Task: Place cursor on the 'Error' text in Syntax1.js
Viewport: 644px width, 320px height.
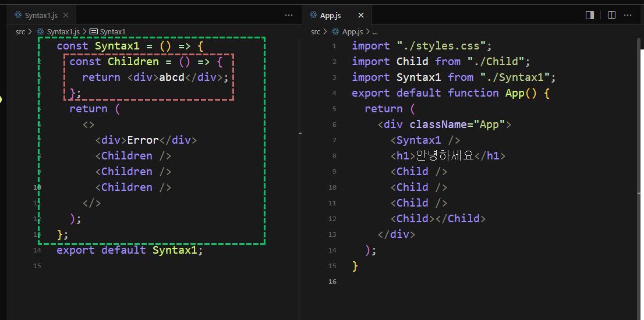Action: click(143, 140)
